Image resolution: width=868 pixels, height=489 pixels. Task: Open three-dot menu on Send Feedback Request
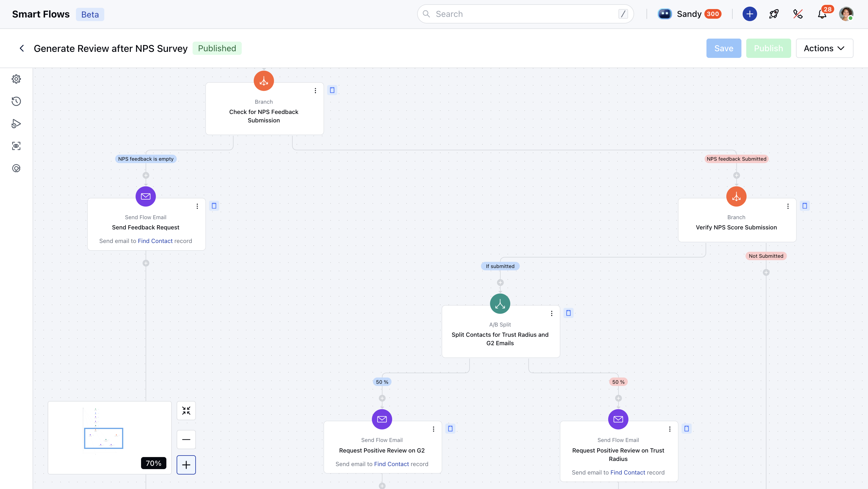tap(197, 206)
